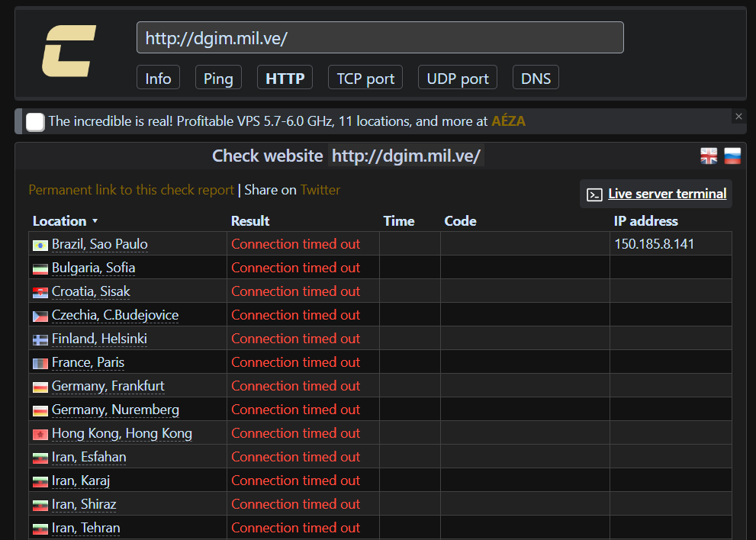
Task: Click the Profitable VPS advertisement text
Action: (268, 121)
